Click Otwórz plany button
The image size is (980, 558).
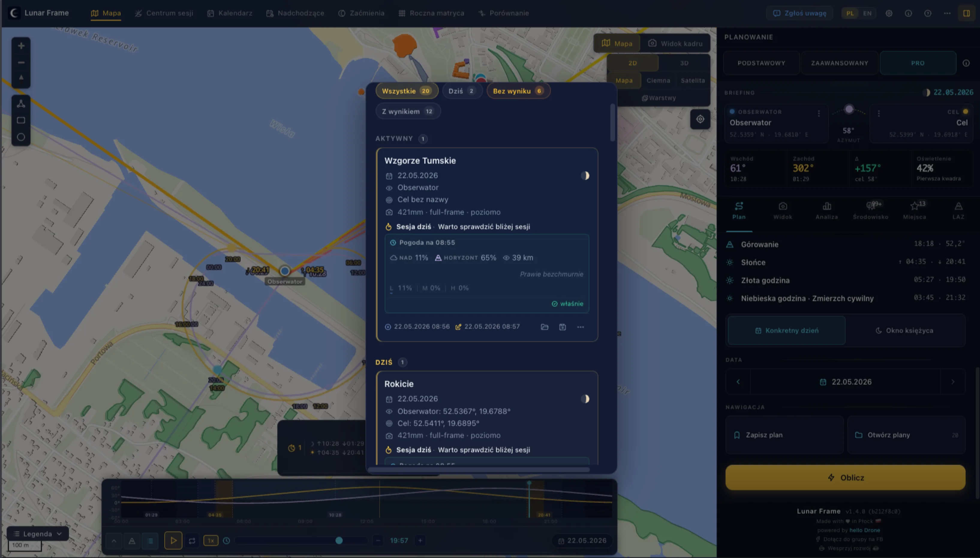coord(907,435)
